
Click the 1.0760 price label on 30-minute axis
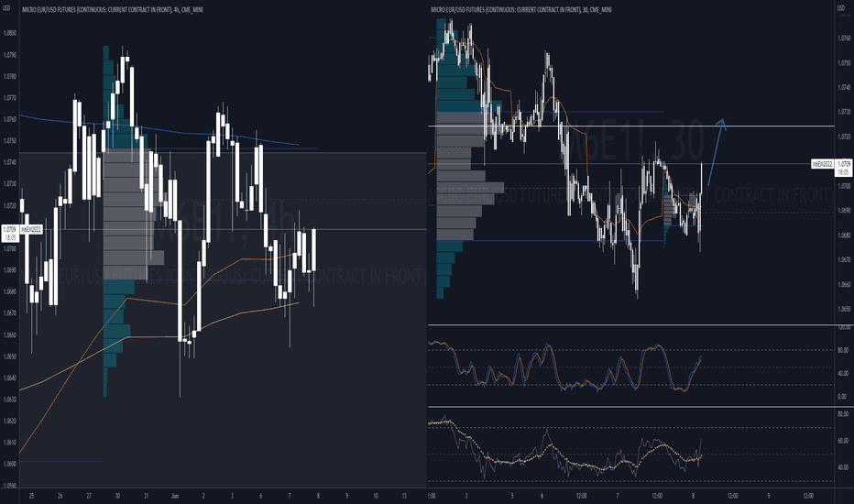tap(844, 38)
